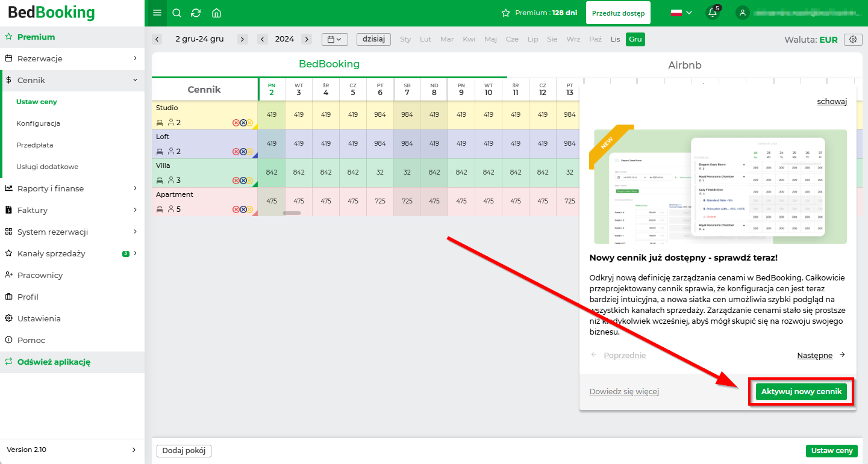Click the bed icon in Villa row

tap(160, 181)
